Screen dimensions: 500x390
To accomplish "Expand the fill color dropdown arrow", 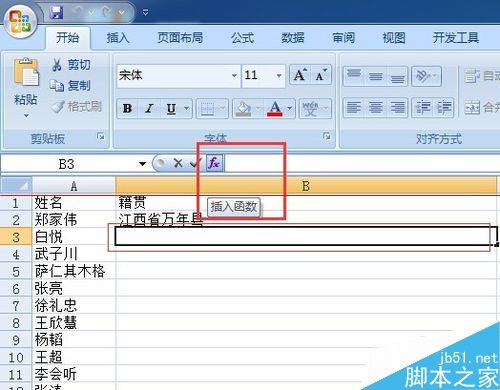I will pos(258,108).
